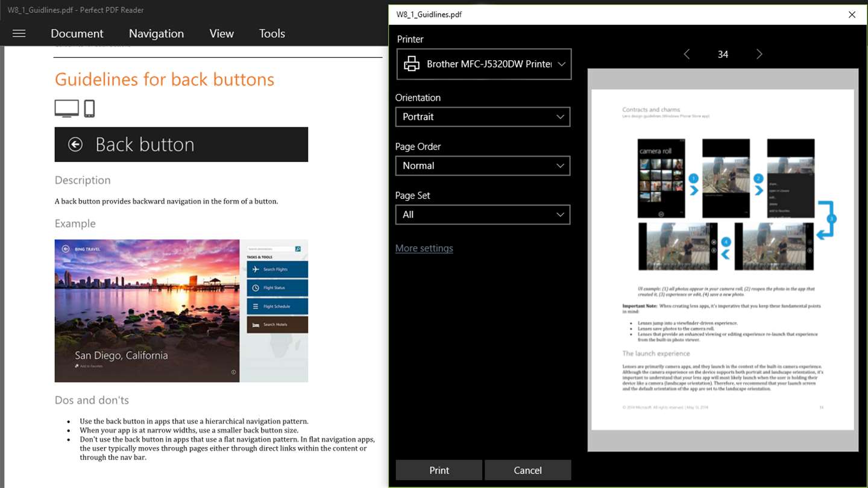
Task: Click the Print button
Action: pyautogui.click(x=439, y=470)
